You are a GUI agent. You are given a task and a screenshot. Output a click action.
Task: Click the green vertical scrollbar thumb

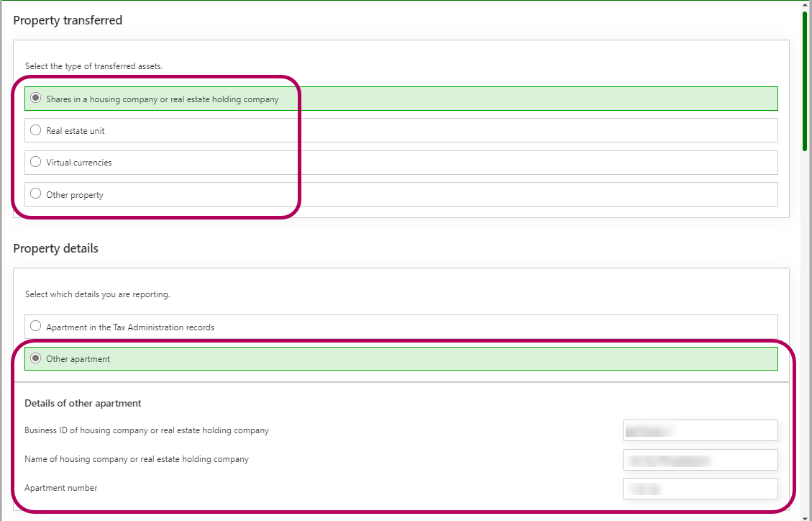point(805,79)
